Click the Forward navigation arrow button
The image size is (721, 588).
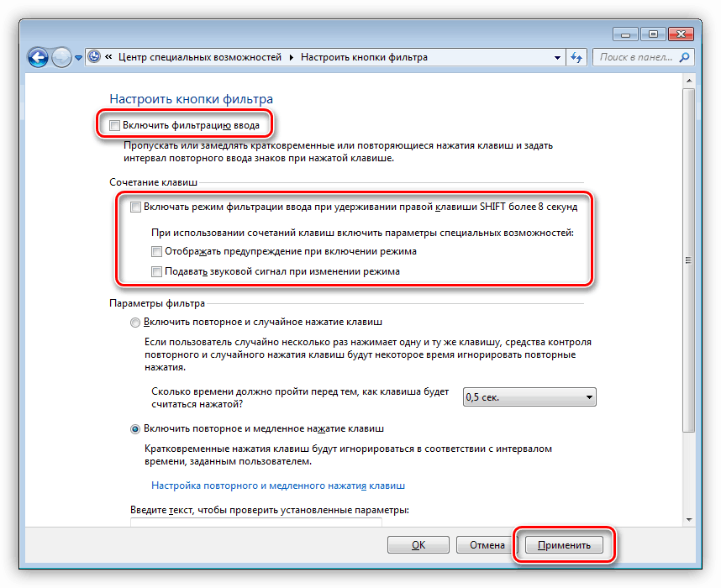click(61, 58)
